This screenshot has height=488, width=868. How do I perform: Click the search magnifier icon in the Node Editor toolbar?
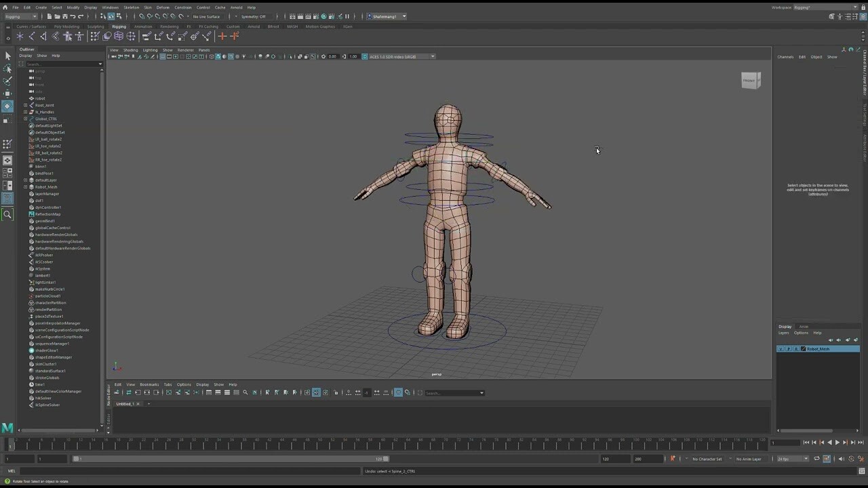pyautogui.click(x=244, y=392)
